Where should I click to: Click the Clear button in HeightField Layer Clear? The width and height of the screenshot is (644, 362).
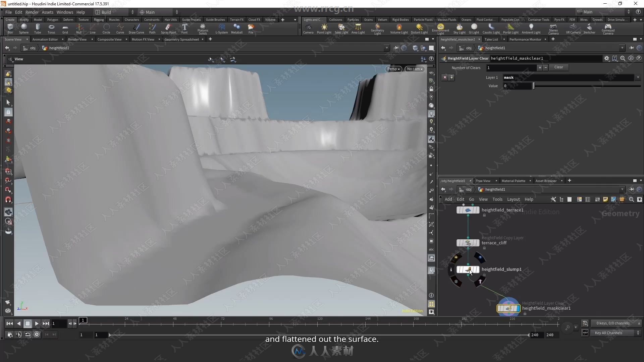click(559, 67)
